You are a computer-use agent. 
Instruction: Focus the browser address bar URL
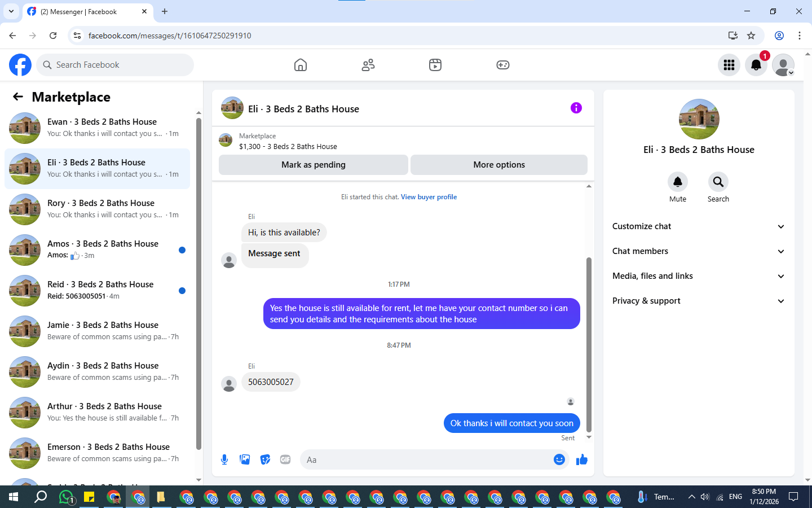point(169,36)
